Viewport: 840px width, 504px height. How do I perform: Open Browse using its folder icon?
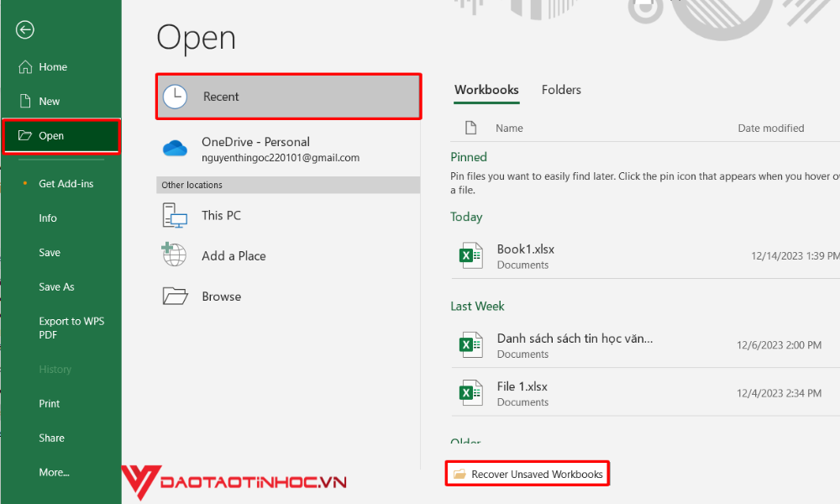pyautogui.click(x=174, y=296)
